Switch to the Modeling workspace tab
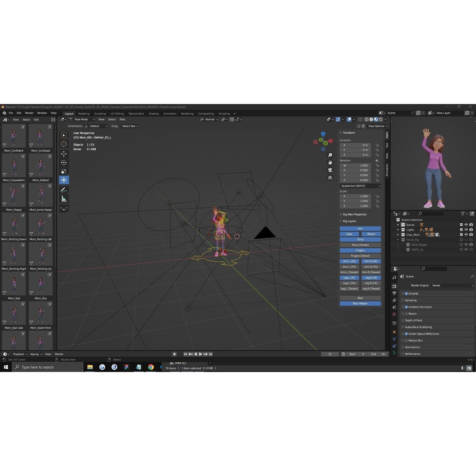 click(84, 114)
